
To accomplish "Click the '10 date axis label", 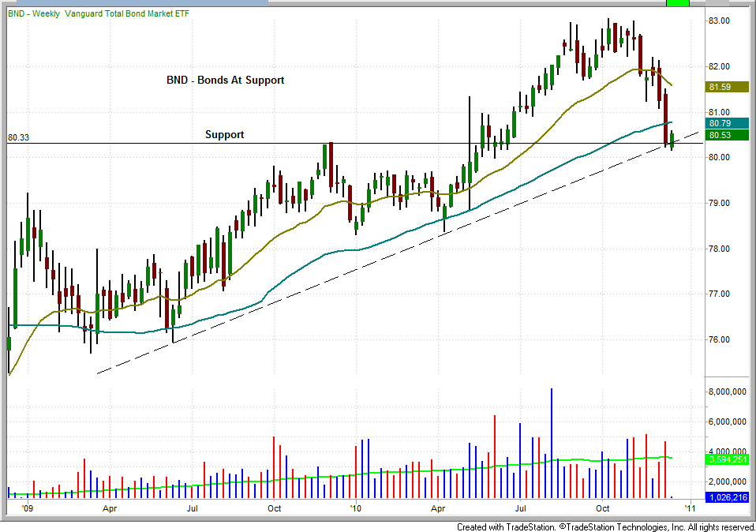I will tap(356, 508).
